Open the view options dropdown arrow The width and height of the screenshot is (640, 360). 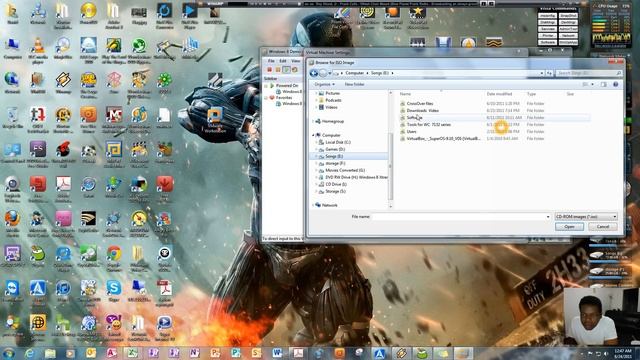592,84
